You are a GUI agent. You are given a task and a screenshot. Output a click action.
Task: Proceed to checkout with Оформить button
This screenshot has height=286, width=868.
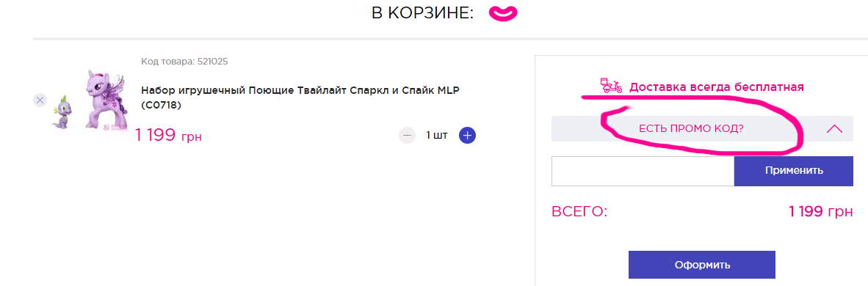(x=702, y=265)
